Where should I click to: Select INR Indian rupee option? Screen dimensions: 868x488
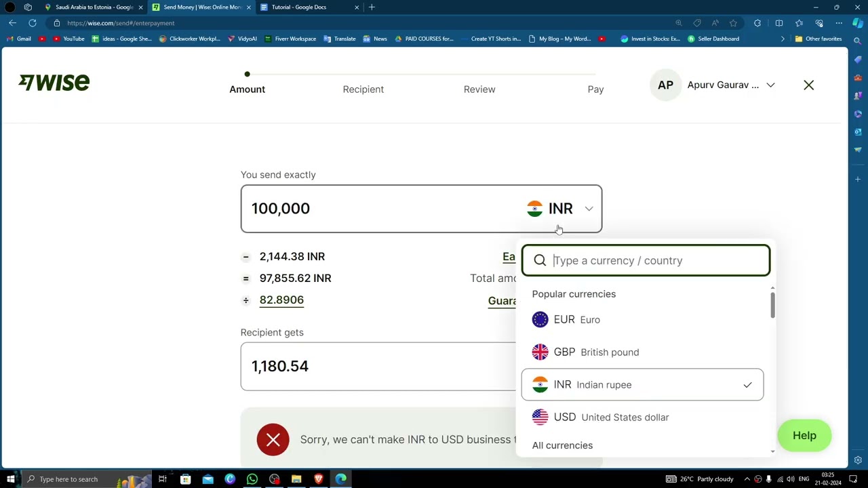[642, 384]
